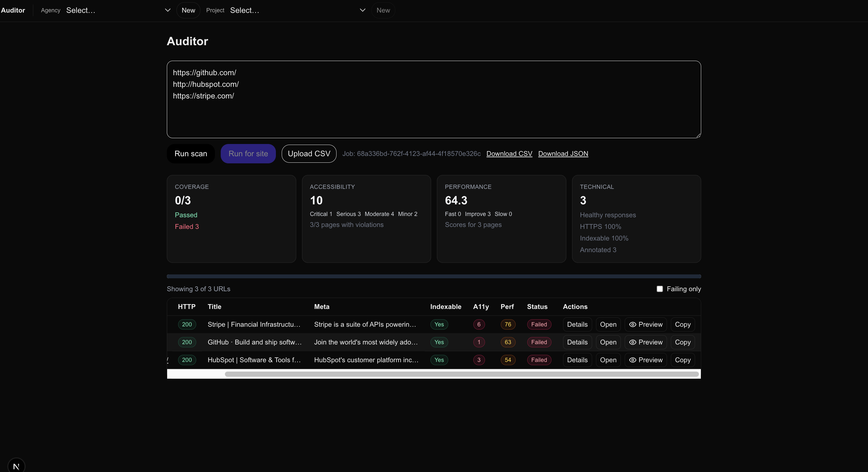Click the Auditor brand in top bar

(13, 10)
